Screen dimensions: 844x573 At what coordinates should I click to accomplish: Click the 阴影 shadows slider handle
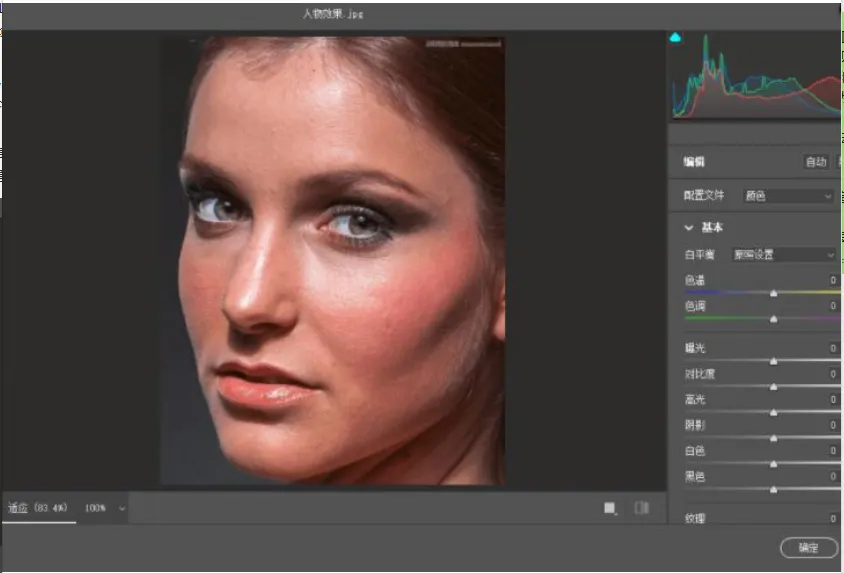point(773,438)
